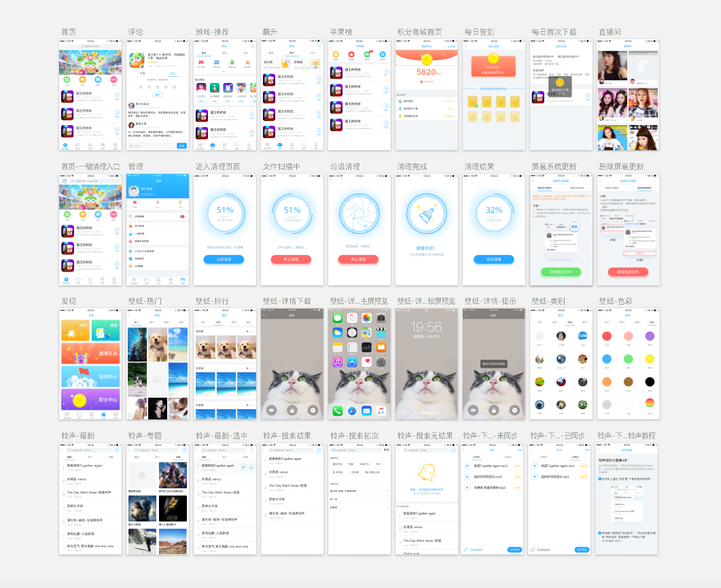Select second tab in 屏蔽系统更新 screen
721x588 pixels.
point(578,188)
